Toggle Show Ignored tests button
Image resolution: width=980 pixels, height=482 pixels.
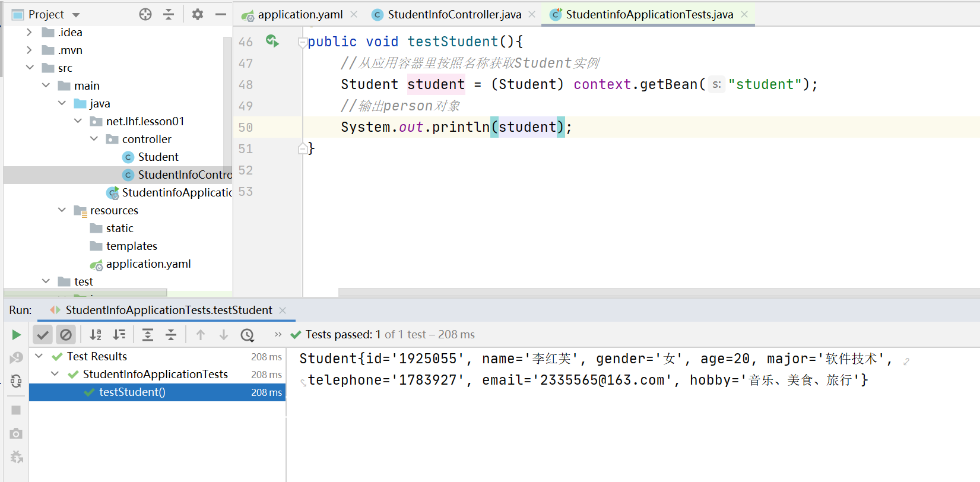pos(66,335)
